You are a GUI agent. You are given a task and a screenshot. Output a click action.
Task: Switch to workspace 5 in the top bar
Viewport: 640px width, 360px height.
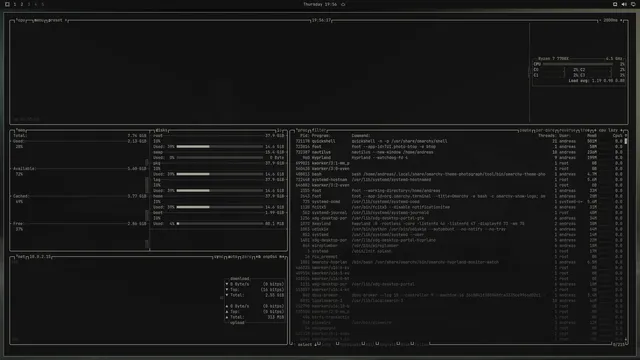click(x=42, y=4)
